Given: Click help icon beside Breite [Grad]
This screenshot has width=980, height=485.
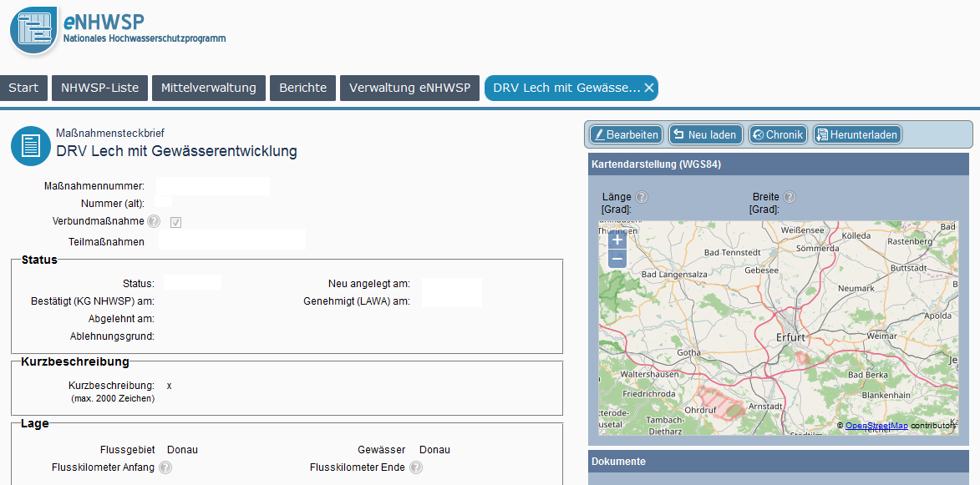Looking at the screenshot, I should (x=790, y=197).
